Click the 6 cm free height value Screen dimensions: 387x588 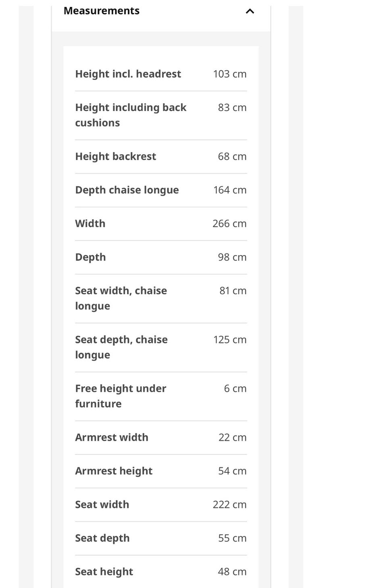tap(235, 389)
